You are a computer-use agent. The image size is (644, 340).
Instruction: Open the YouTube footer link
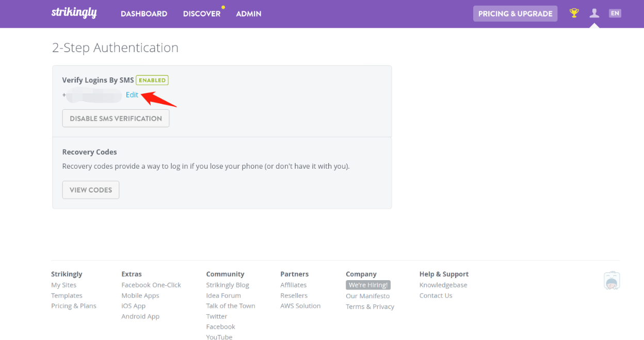(219, 337)
